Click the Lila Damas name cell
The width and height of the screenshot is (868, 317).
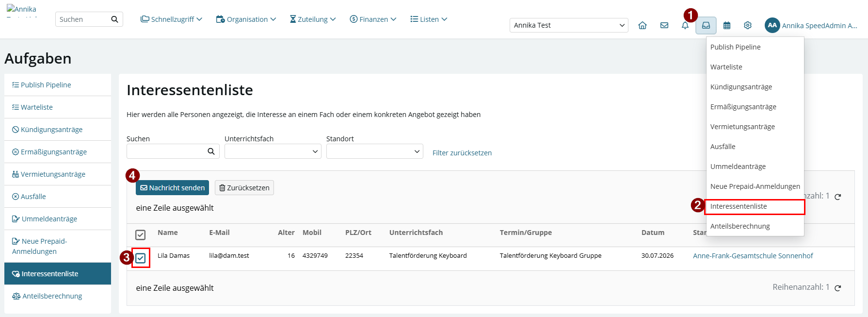click(174, 256)
